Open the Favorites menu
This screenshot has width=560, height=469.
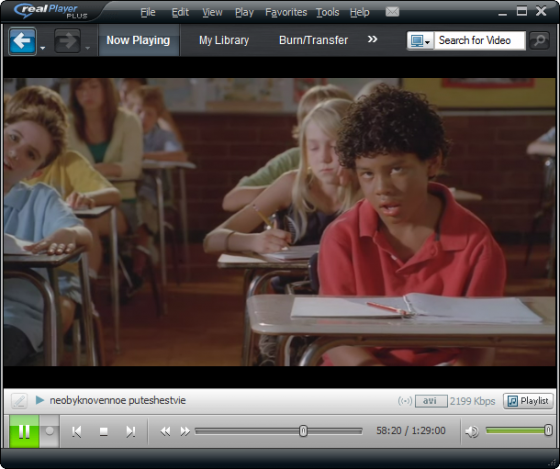[286, 13]
